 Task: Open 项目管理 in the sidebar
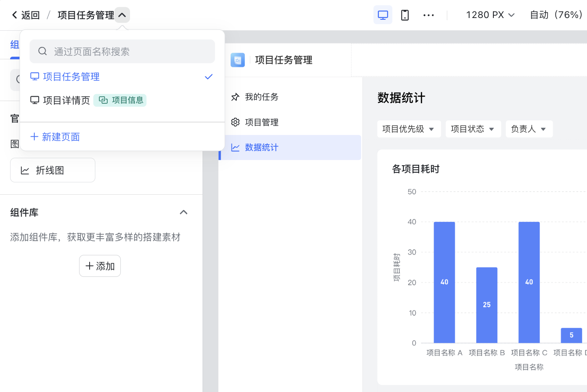pyautogui.click(x=290, y=122)
